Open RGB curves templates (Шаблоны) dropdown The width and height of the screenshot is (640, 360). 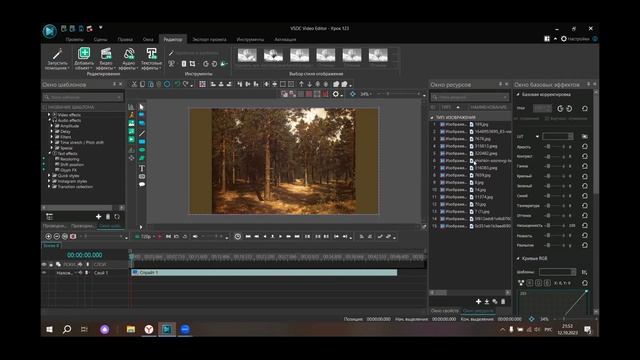558,272
